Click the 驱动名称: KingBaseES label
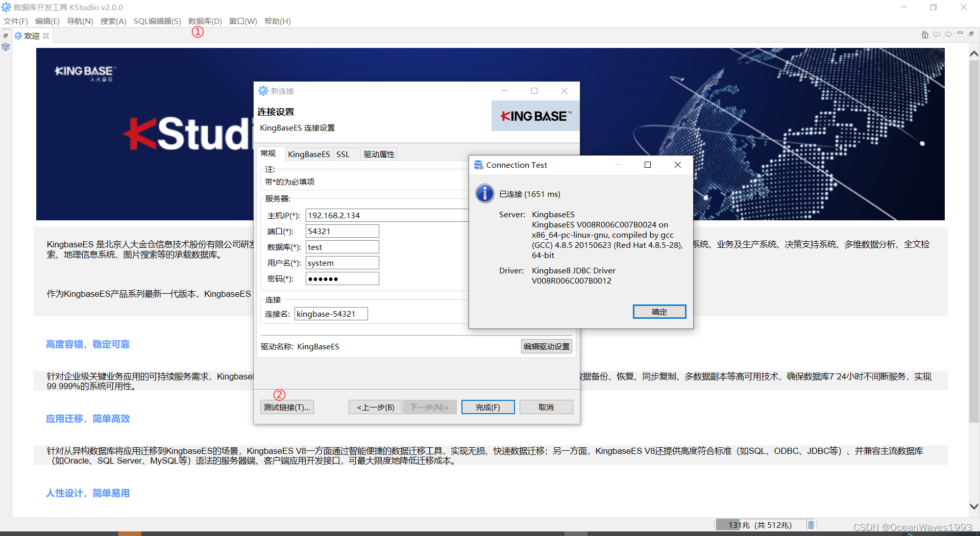The width and height of the screenshot is (980, 536). pyautogui.click(x=300, y=346)
